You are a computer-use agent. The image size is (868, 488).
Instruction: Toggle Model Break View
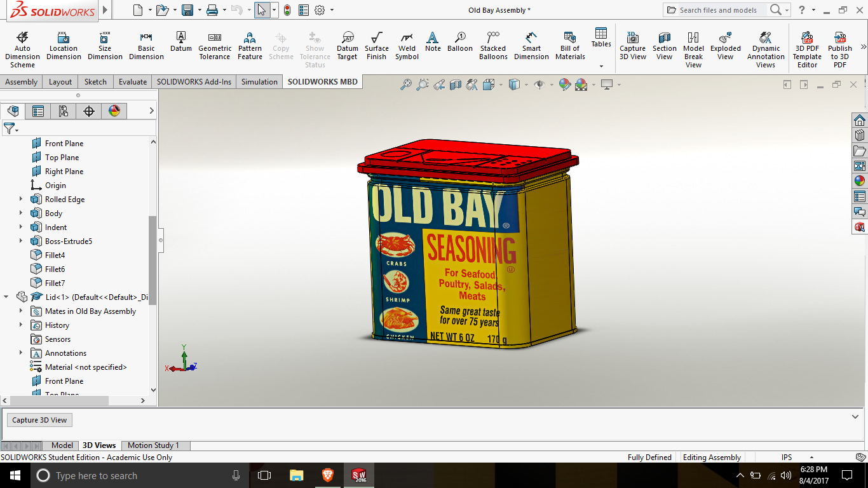tap(693, 50)
